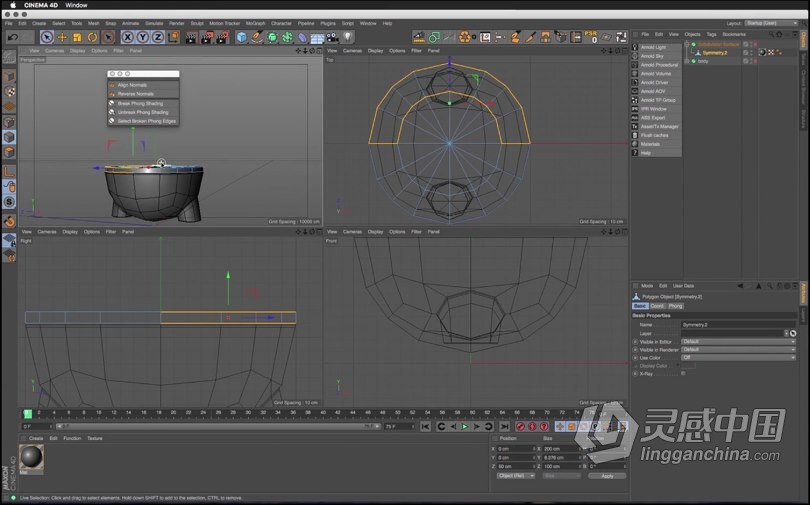Open the Object (Rel) coordinate dropdown
The image size is (810, 505).
tap(516, 476)
